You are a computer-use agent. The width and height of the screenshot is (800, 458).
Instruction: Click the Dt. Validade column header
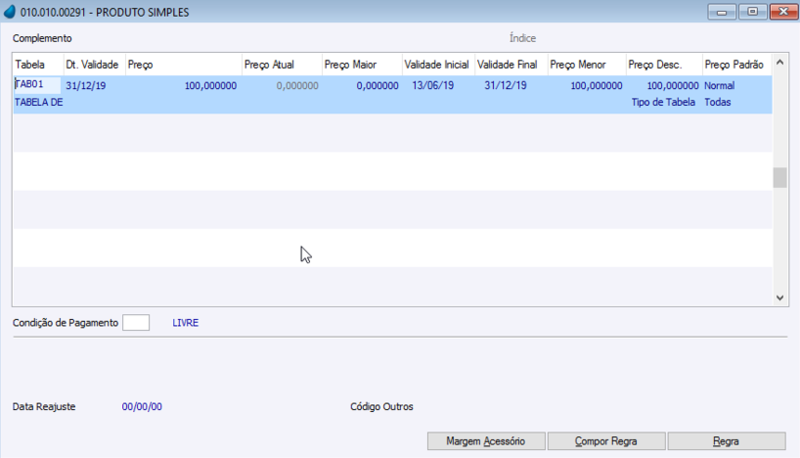pos(92,65)
